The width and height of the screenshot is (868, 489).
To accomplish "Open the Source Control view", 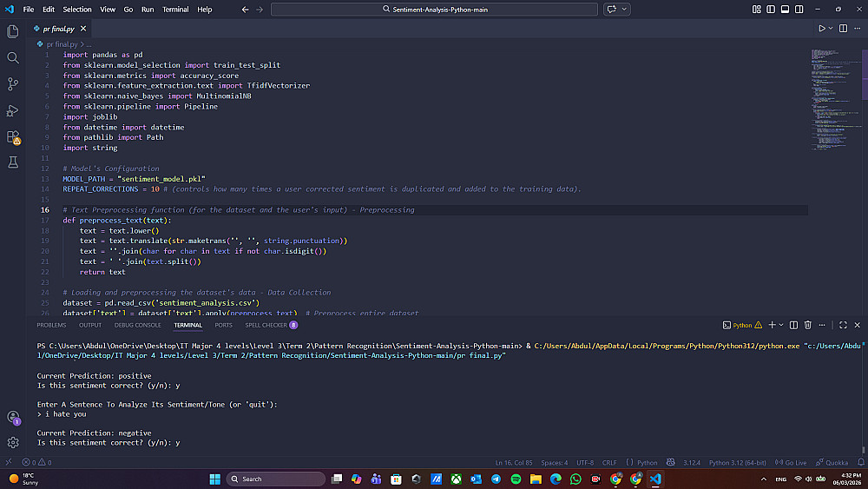I will [x=13, y=84].
